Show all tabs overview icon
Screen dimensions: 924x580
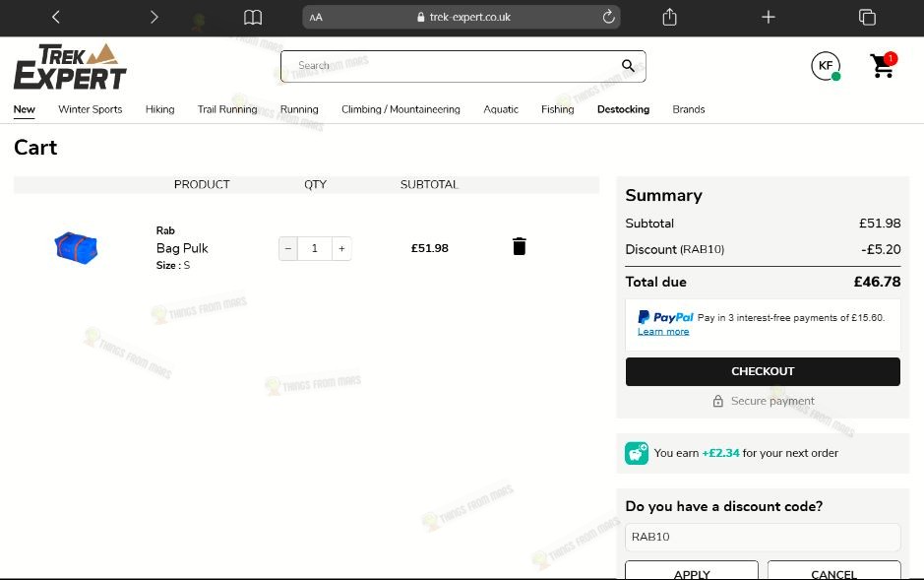(x=867, y=17)
